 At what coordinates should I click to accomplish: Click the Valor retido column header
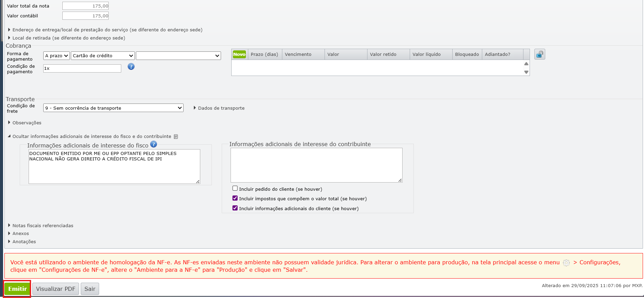click(x=389, y=54)
